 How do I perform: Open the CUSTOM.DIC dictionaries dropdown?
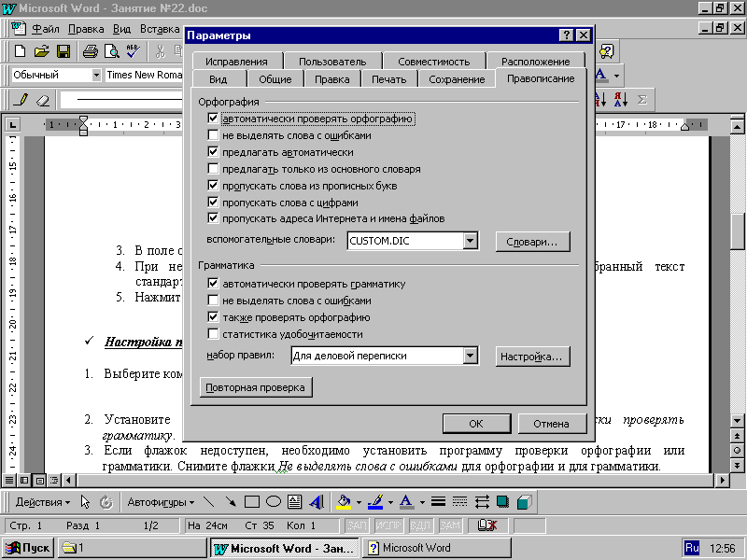(470, 241)
